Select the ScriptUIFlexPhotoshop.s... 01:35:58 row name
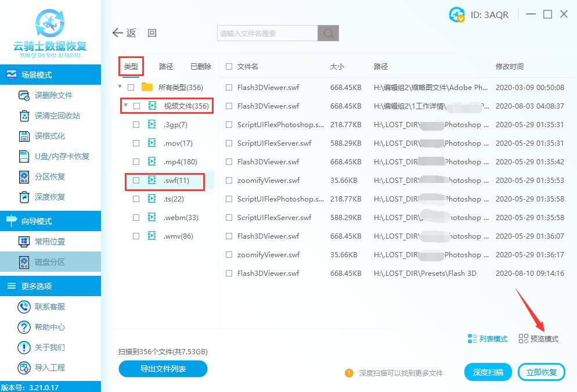Viewport: 577px width, 392px height. tap(280, 199)
